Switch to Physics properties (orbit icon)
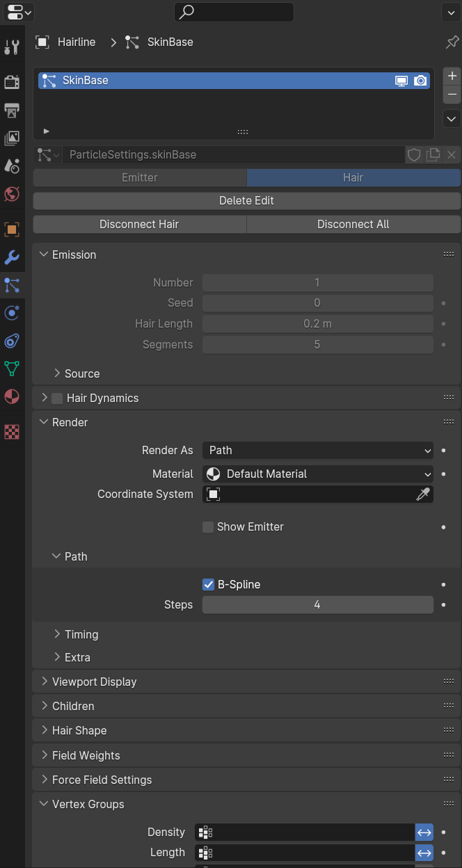This screenshot has width=462, height=868. (11, 313)
